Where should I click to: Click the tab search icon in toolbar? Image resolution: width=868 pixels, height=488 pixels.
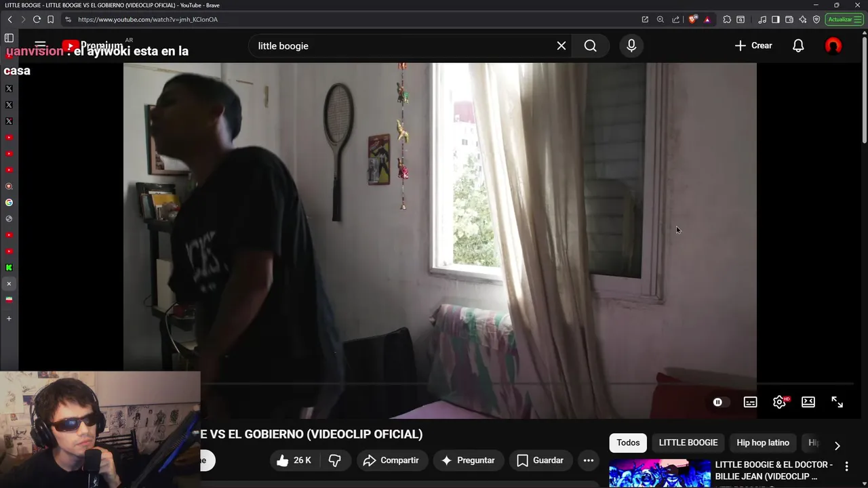tap(741, 20)
